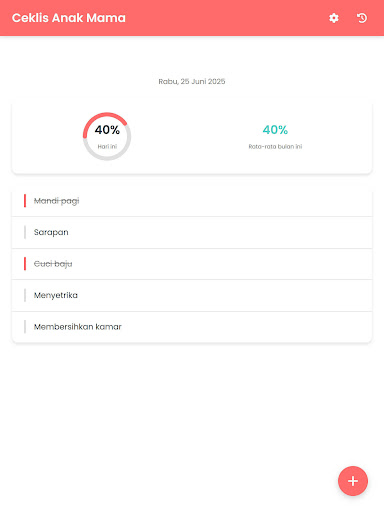Viewport: 384px width, 512px height.
Task: Open settings via the gear icon
Action: pyautogui.click(x=334, y=18)
